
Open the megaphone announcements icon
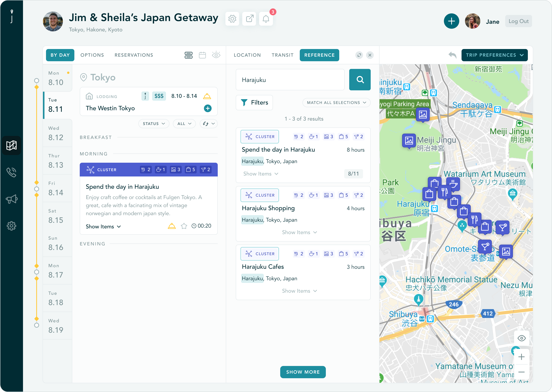pyautogui.click(x=11, y=199)
